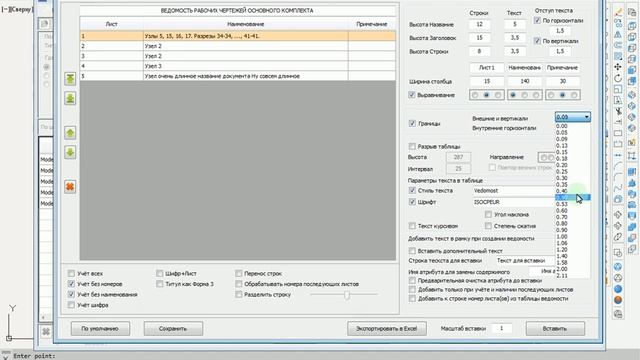Enable the 'Учёт шифра' checkbox
640x360 pixels.
tap(71, 305)
